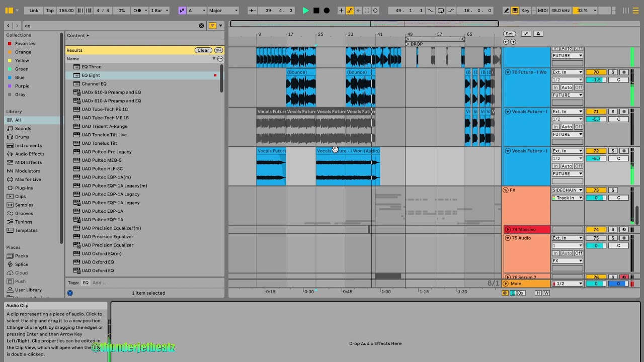644x362 pixels.
Task: Select the Purple collection
Action: pyautogui.click(x=22, y=86)
